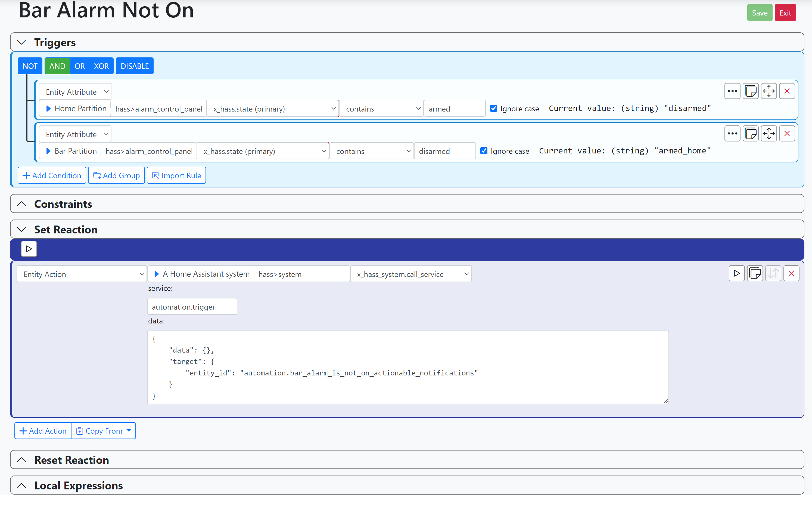Exit the rule editor

pyautogui.click(x=785, y=13)
